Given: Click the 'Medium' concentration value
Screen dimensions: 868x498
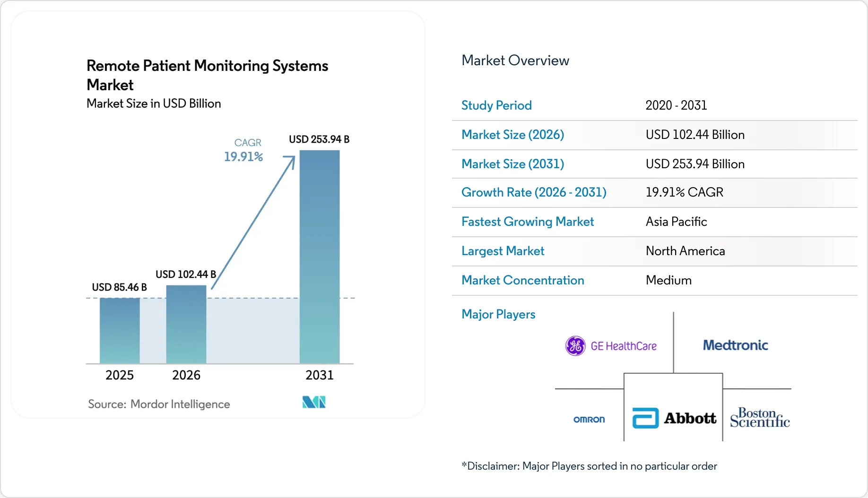Looking at the screenshot, I should point(668,280).
